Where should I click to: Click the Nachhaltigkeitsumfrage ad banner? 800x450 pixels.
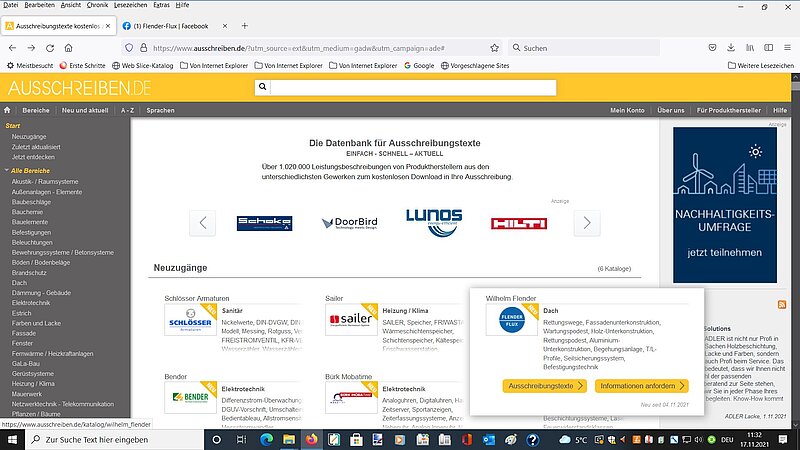[724, 205]
